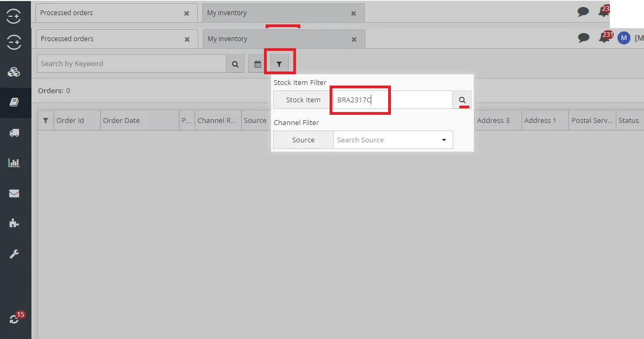Viewport: 644px width, 339px height.
Task: Click the Orders: 0 count text
Action: tap(54, 90)
